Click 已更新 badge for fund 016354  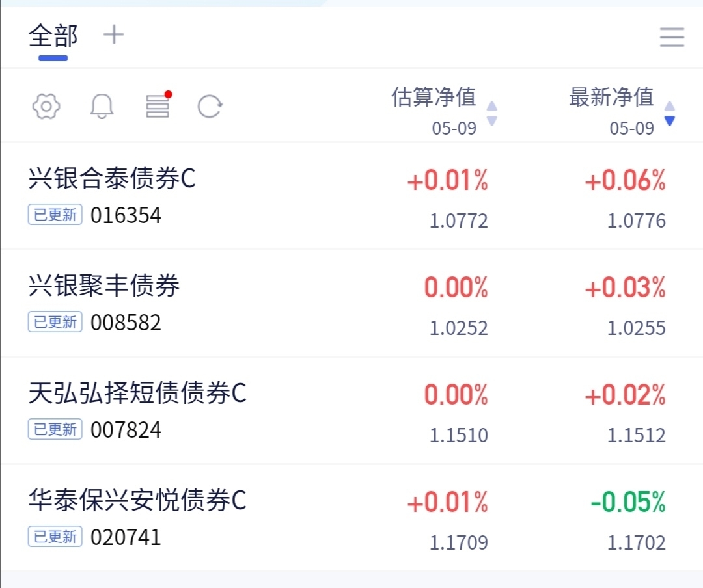click(55, 215)
